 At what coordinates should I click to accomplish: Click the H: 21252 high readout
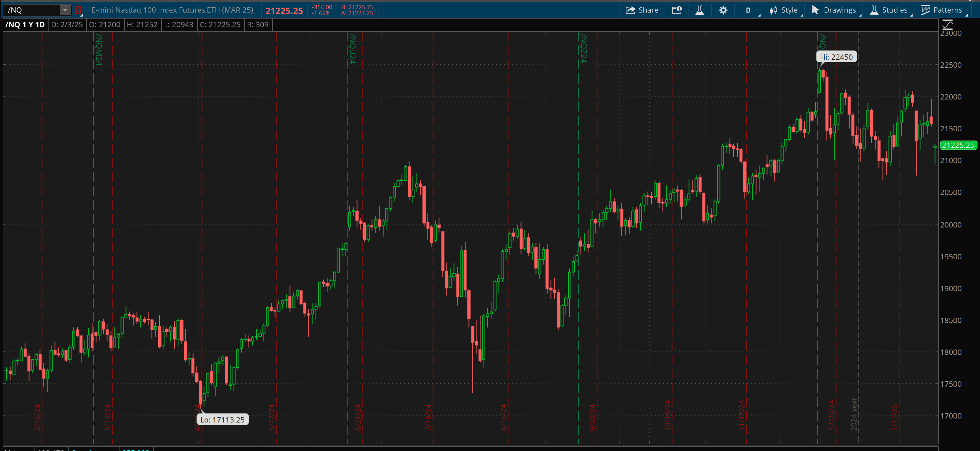coord(142,25)
